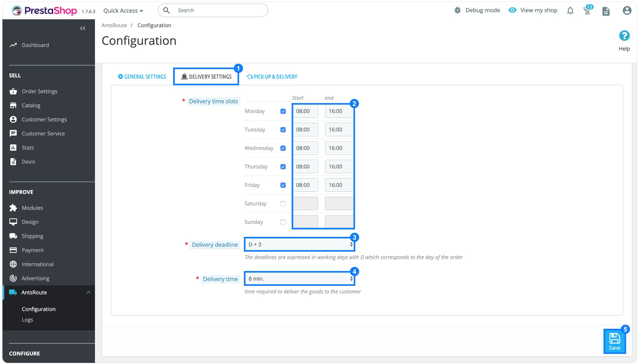Click the International globe icon
The width and height of the screenshot is (639, 364).
coord(13,264)
